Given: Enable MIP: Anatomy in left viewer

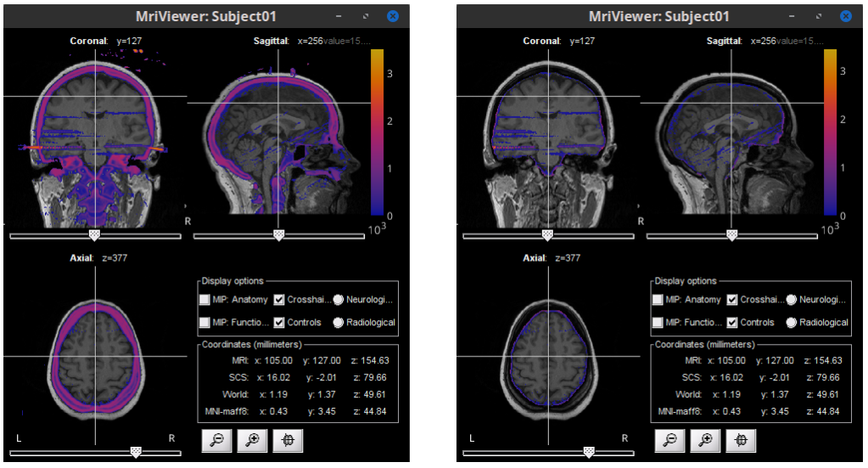Looking at the screenshot, I should click(x=204, y=300).
